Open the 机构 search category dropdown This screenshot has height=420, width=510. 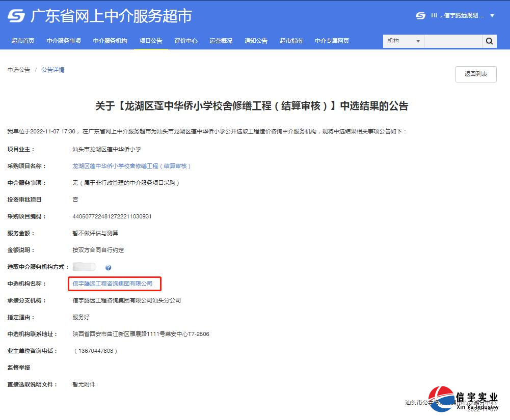[x=403, y=41]
